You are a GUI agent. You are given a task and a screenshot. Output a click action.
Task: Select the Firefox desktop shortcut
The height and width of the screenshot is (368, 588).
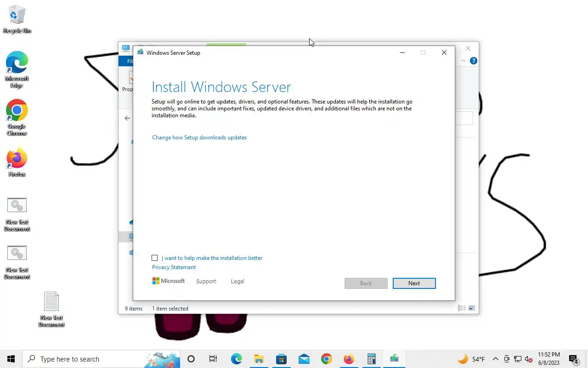17,162
